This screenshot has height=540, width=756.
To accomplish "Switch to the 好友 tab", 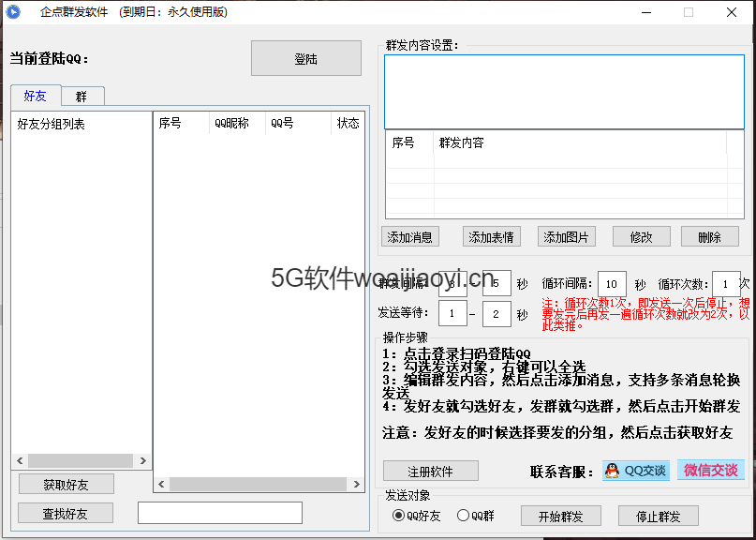I will [36, 96].
